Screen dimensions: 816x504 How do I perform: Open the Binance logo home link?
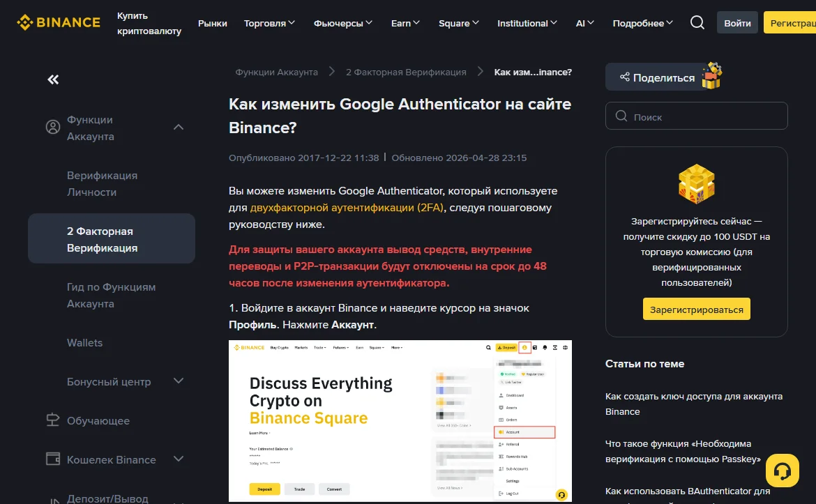(x=59, y=22)
